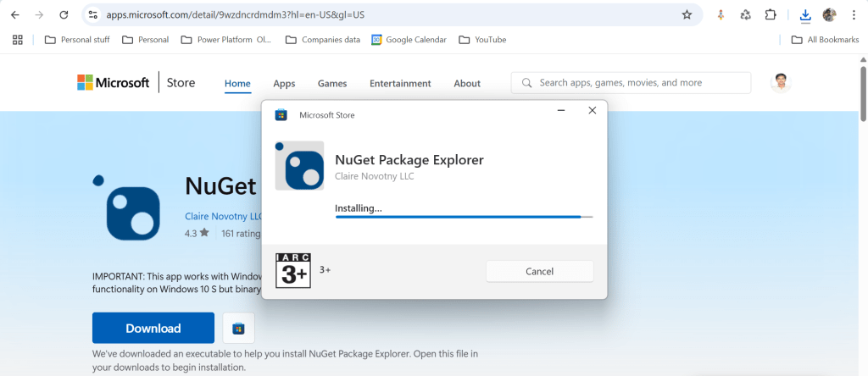868x376 pixels.
Task: Open the Personal stuff bookmark folder
Action: click(x=76, y=39)
